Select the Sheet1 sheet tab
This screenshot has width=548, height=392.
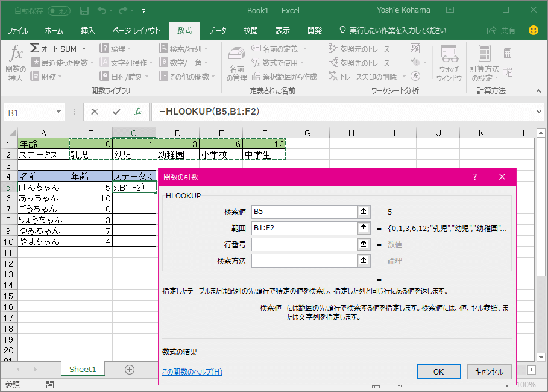83,370
